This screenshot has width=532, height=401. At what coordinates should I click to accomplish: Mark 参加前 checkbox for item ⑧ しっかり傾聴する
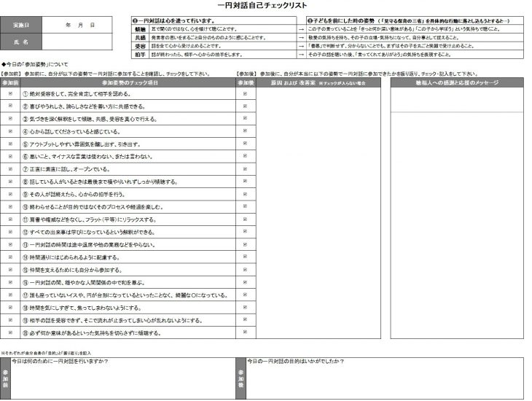pyautogui.click(x=10, y=182)
